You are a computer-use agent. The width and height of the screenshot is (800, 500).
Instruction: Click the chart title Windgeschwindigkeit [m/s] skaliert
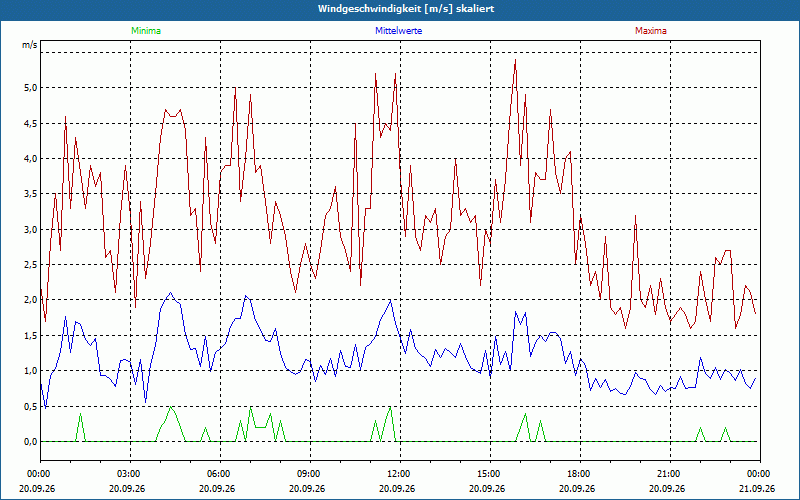(x=406, y=9)
